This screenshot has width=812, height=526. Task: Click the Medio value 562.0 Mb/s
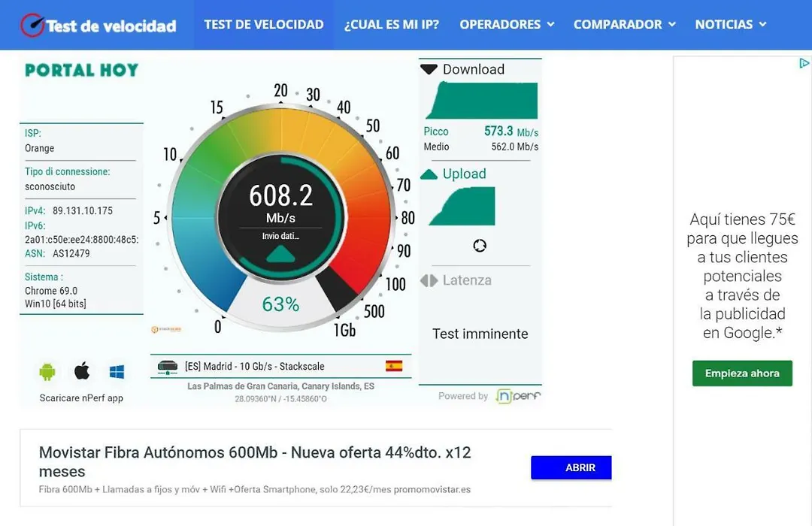(x=515, y=147)
